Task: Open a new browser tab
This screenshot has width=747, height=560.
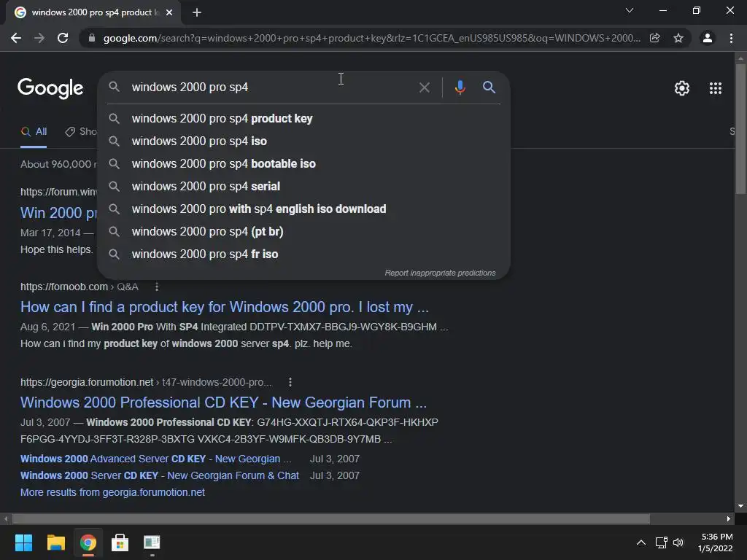Action: tap(197, 13)
